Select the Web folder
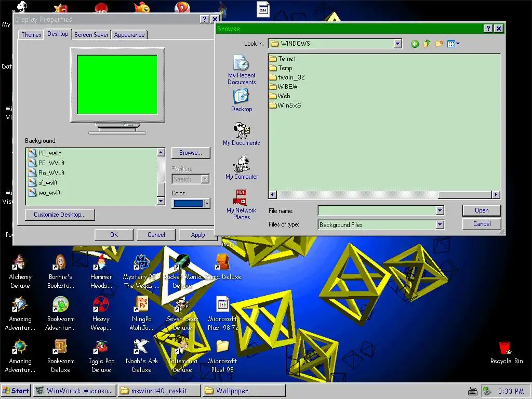Viewport: 532px width, 399px height. (x=280, y=96)
